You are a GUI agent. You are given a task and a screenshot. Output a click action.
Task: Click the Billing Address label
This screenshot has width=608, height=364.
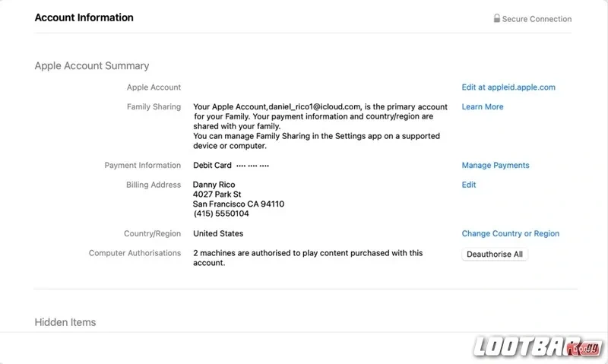[x=154, y=185]
